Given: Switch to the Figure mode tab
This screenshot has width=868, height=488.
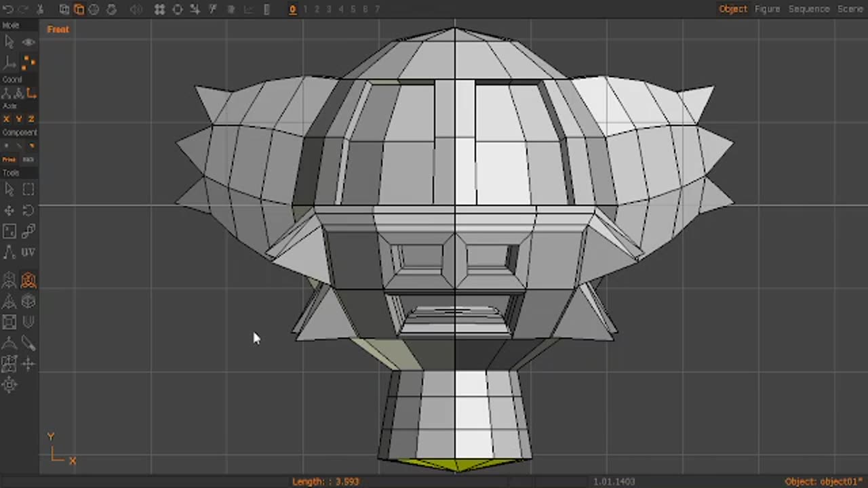Looking at the screenshot, I should coord(767,9).
